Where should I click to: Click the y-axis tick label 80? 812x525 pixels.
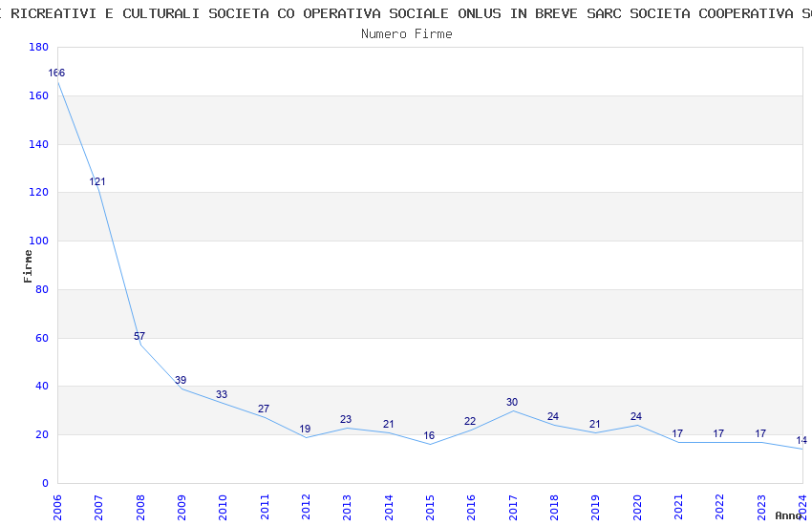click(42, 289)
